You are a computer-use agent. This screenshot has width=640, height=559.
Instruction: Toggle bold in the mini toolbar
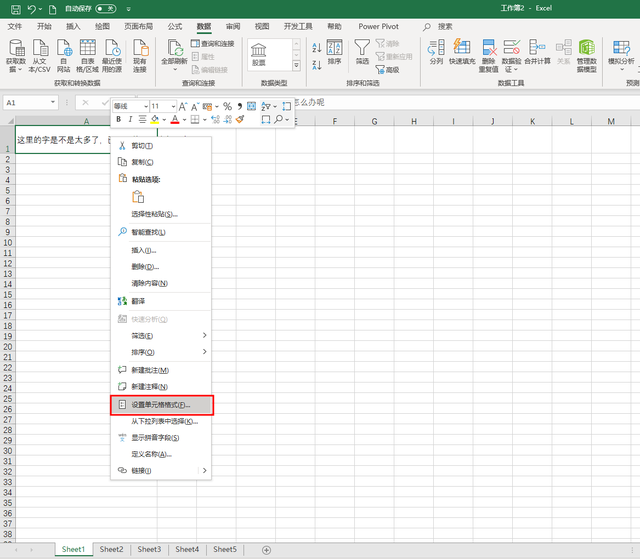pyautogui.click(x=119, y=119)
